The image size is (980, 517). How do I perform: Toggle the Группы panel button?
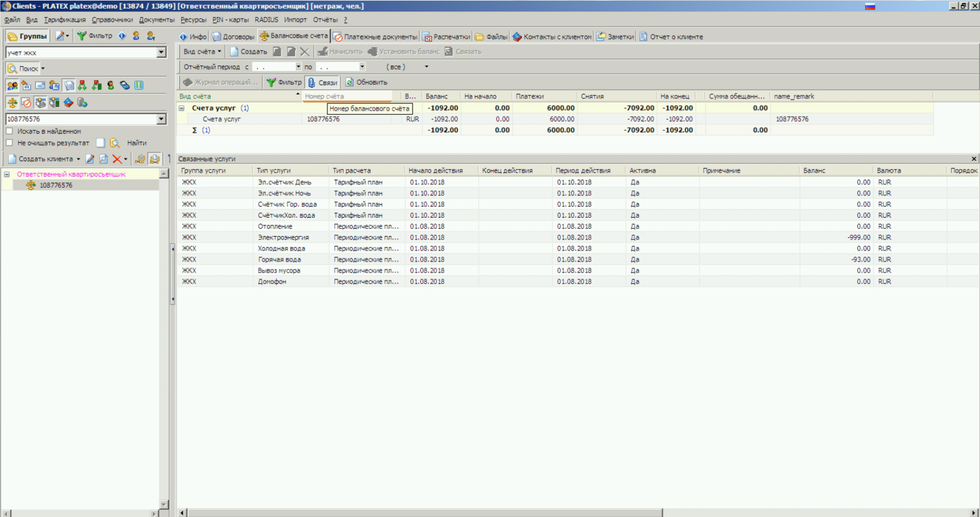coord(27,36)
